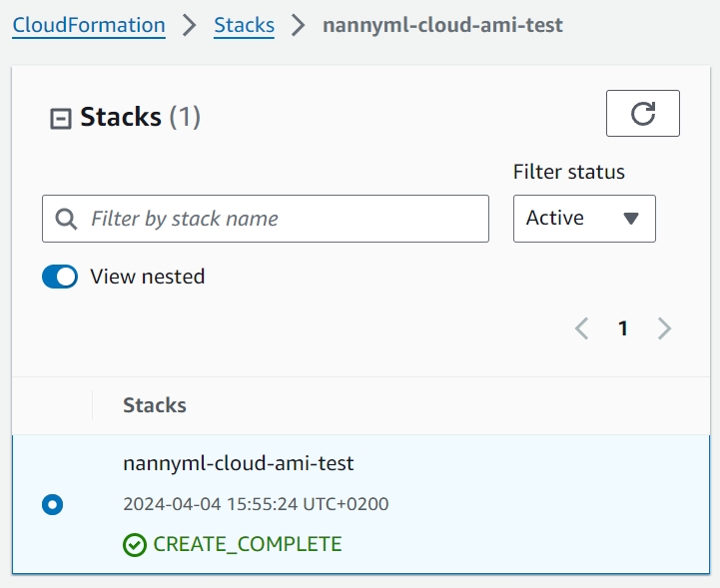This screenshot has width=720, height=588.
Task: Open the Filter status Active dropdown
Action: 583,219
